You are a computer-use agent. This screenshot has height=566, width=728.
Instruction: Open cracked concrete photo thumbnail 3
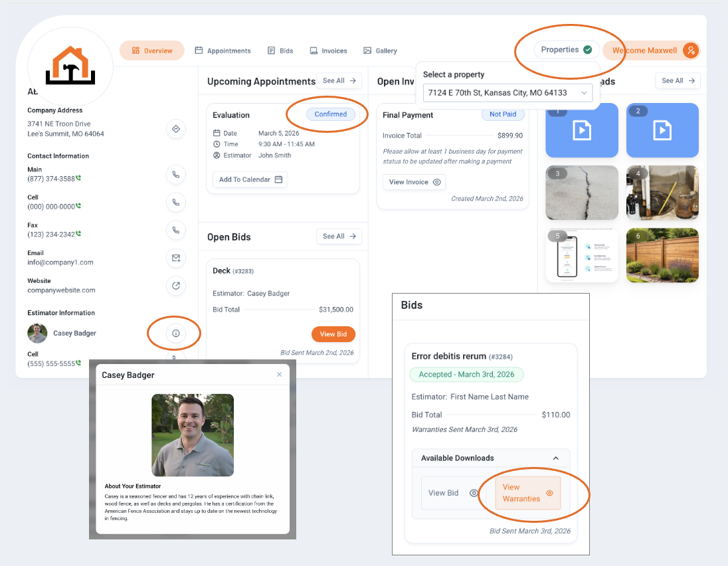point(582,193)
